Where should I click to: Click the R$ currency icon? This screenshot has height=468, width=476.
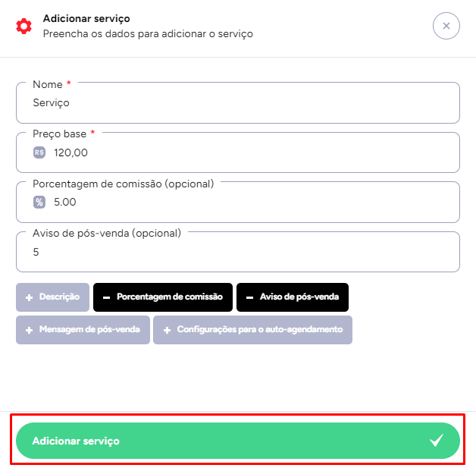pyautogui.click(x=40, y=152)
